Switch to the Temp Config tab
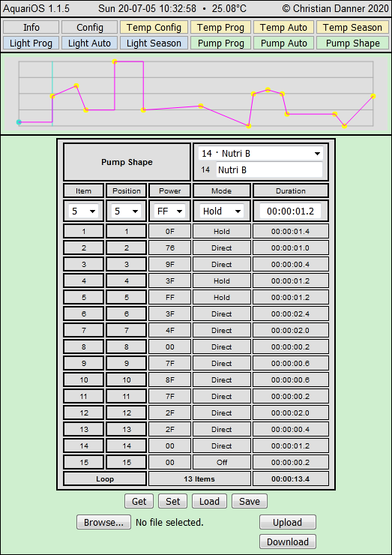Viewport: 392px width, 555px height. (x=154, y=27)
